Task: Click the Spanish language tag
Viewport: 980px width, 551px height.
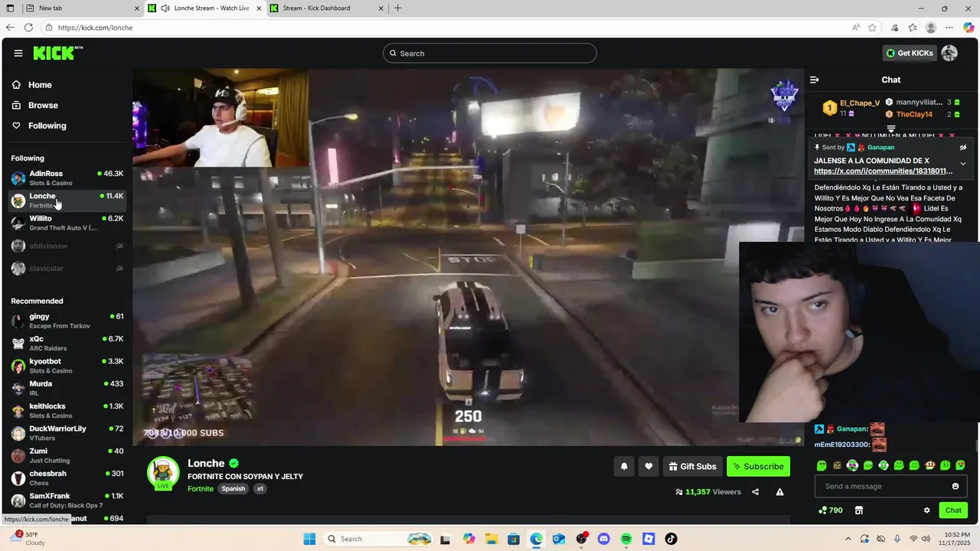Action: 234,488
